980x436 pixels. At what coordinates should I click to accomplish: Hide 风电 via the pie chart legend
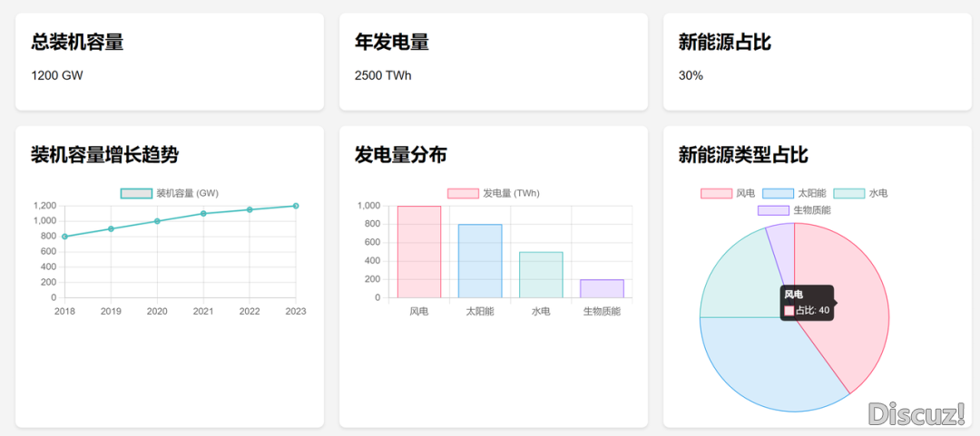coord(728,193)
